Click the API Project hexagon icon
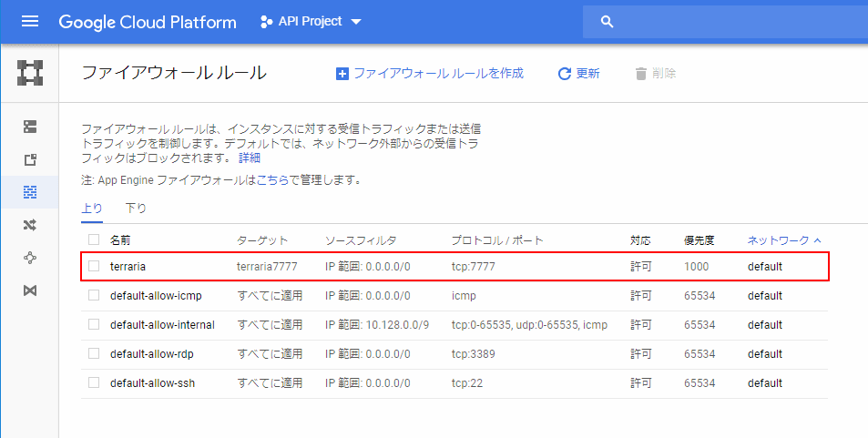Image resolution: width=868 pixels, height=438 pixels. tap(266, 22)
